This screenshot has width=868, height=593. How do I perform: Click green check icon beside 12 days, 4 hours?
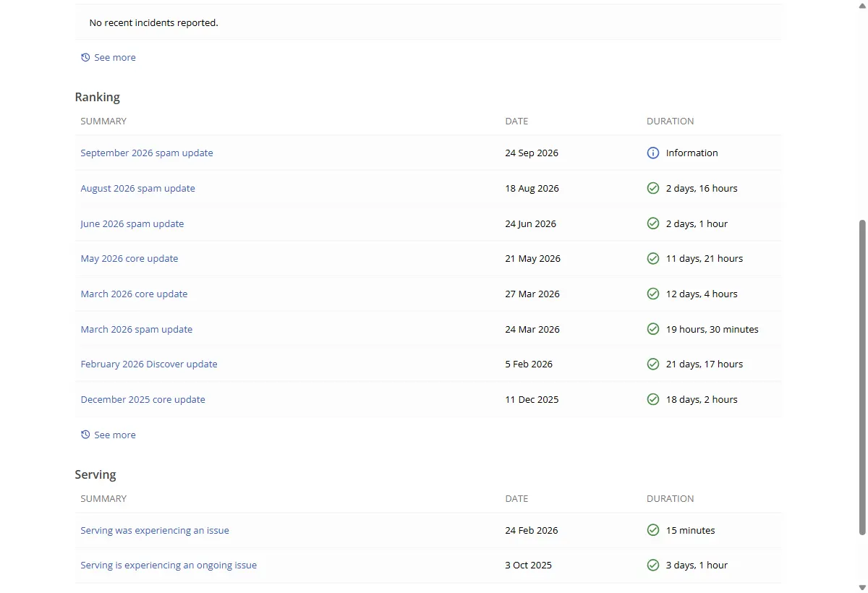653,294
